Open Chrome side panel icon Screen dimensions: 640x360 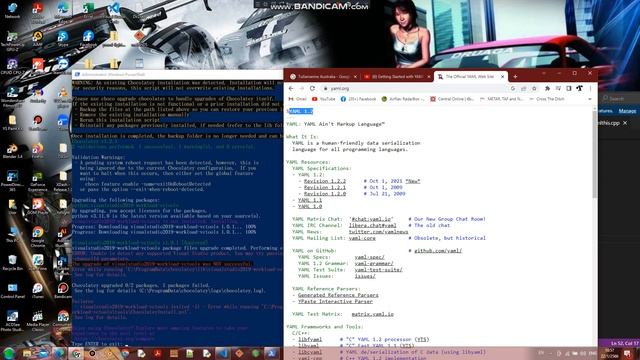[569, 88]
